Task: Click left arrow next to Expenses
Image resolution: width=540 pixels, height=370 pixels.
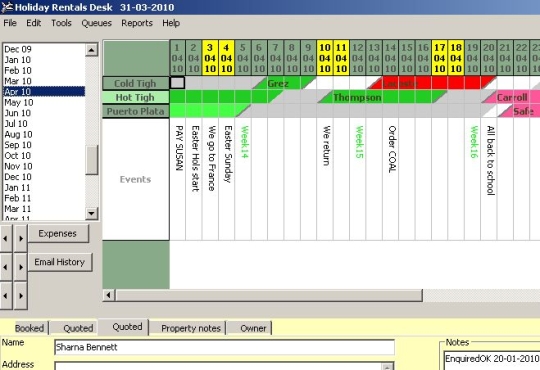Action: (6, 238)
